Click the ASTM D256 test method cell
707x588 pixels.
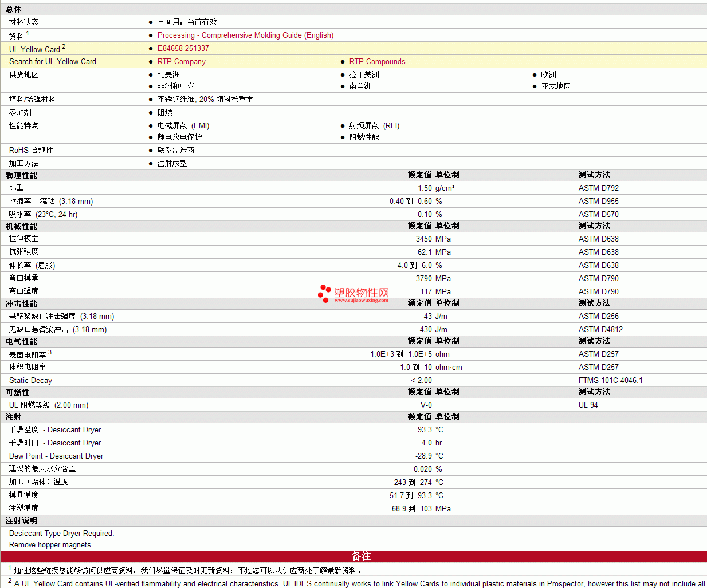point(599,316)
